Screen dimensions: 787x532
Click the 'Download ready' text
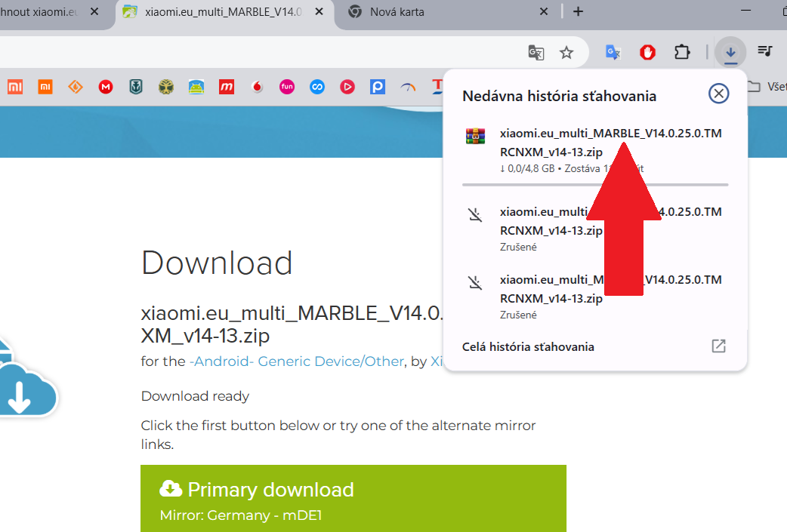pyautogui.click(x=195, y=396)
